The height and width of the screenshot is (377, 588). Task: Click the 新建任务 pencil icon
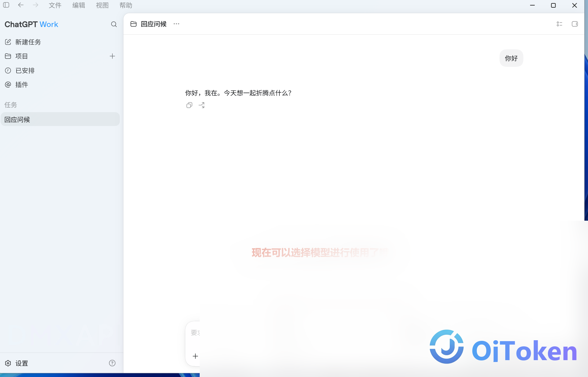click(x=8, y=42)
